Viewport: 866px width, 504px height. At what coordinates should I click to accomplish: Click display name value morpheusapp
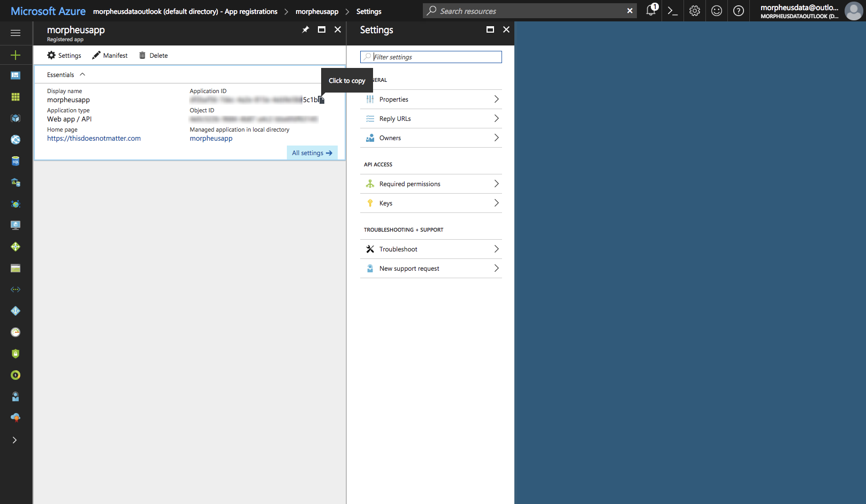pyautogui.click(x=69, y=100)
